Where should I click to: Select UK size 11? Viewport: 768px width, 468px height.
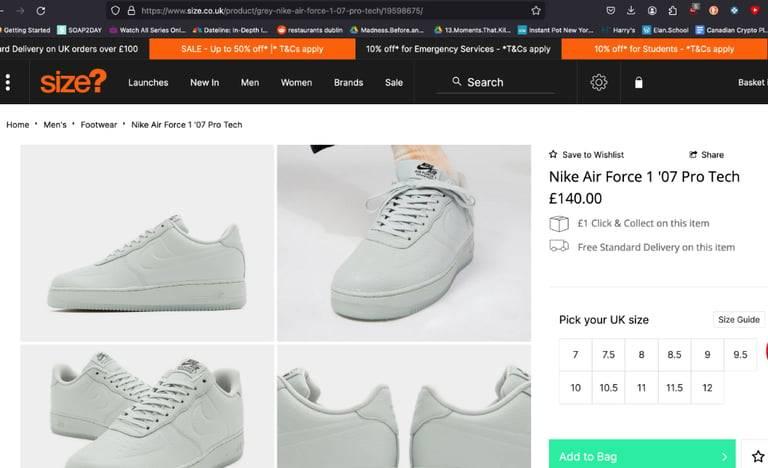click(x=641, y=388)
